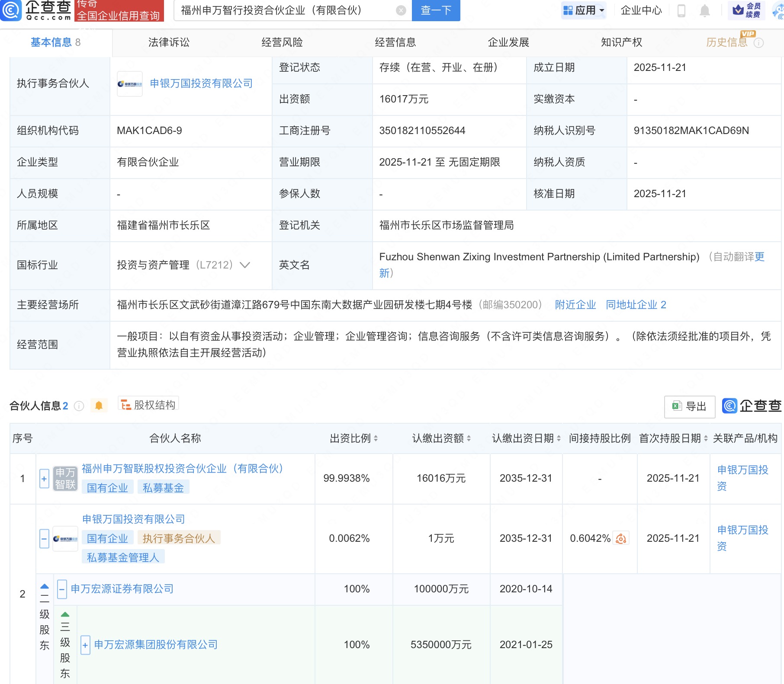Click the Qcc.com logo icon

tap(11, 10)
